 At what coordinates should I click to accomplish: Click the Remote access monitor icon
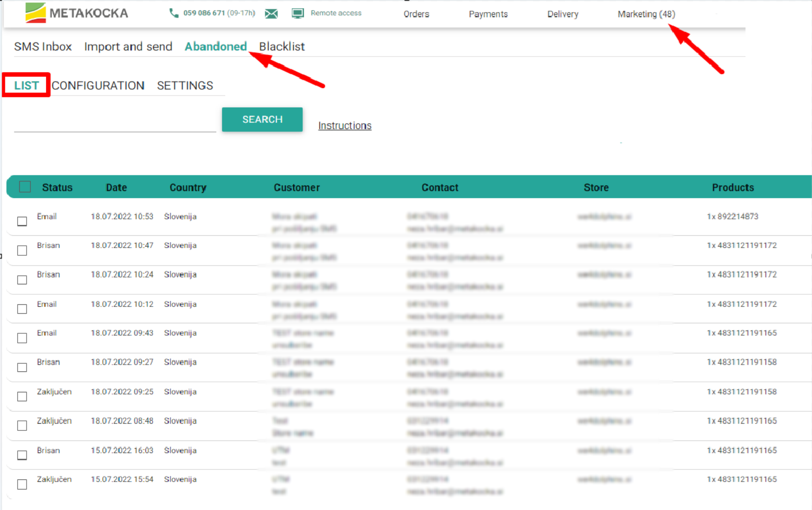tap(298, 14)
